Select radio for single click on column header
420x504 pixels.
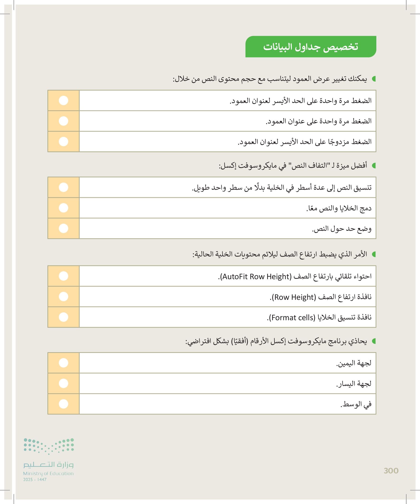tap(63, 121)
